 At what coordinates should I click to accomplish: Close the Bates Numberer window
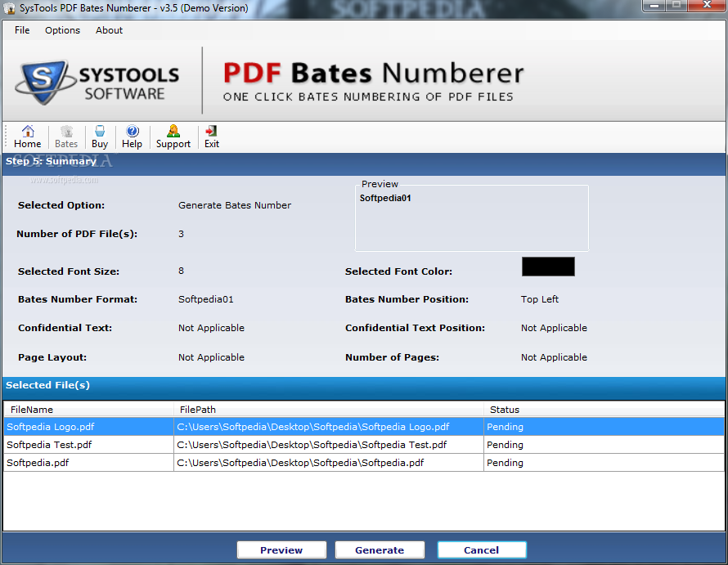point(707,5)
